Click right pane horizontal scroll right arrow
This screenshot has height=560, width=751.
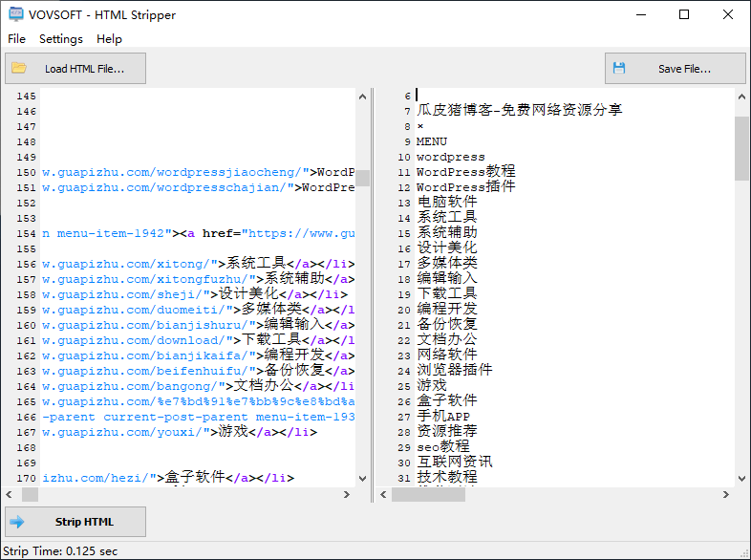tap(726, 494)
